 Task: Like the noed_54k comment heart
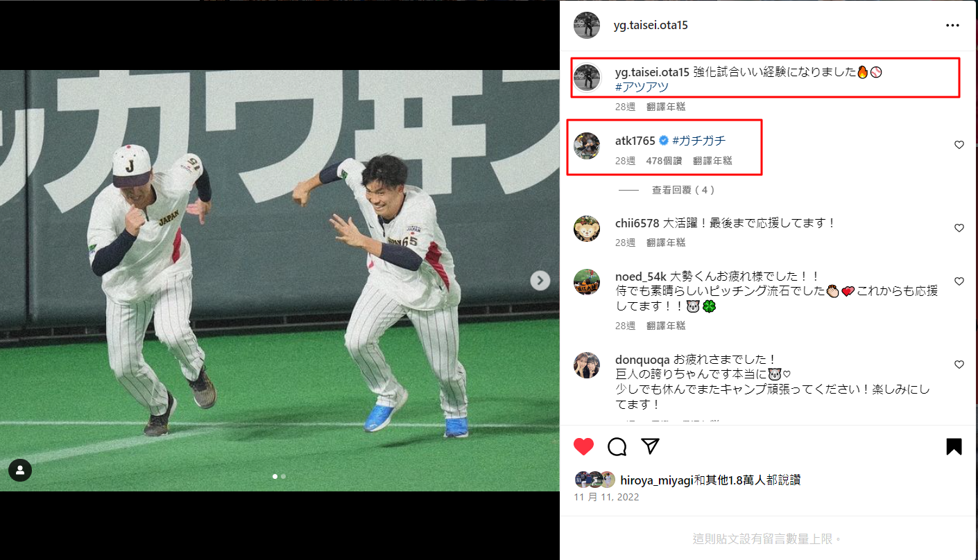click(x=959, y=281)
